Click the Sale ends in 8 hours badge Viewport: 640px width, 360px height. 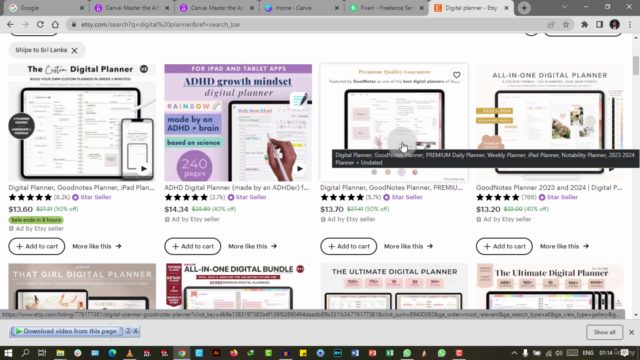tap(36, 220)
